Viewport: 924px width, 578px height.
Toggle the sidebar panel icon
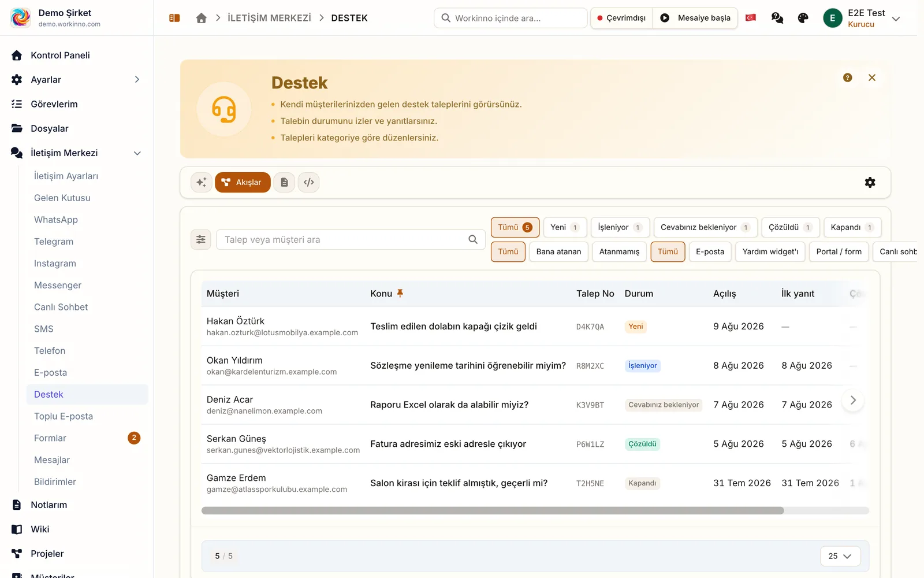(x=174, y=18)
